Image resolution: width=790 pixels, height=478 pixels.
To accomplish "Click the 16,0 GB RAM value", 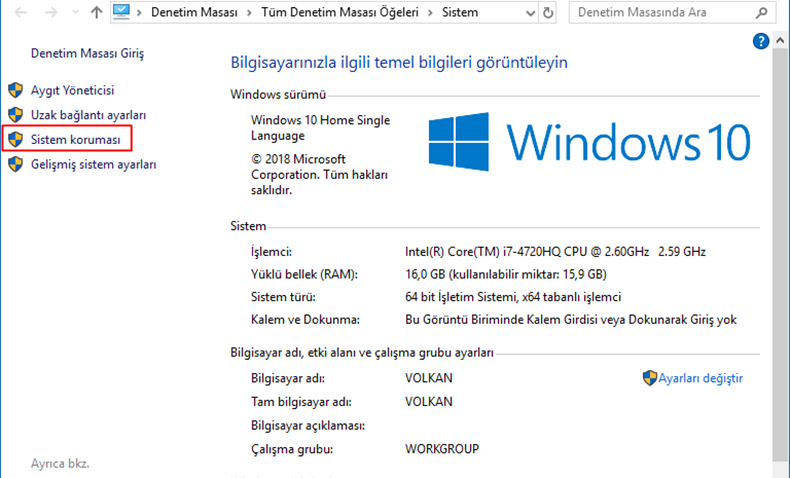I will click(506, 275).
